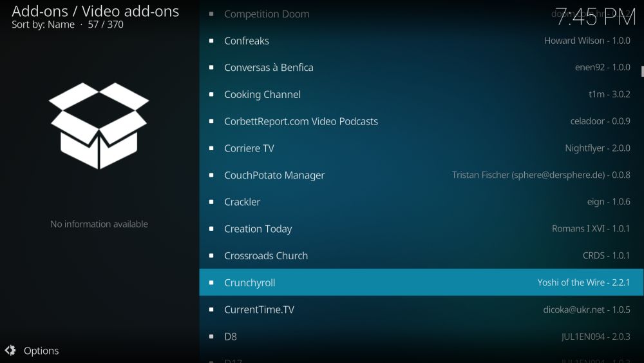The image size is (644, 363).
Task: Open the CurrentTime.TV add-on
Action: click(259, 309)
